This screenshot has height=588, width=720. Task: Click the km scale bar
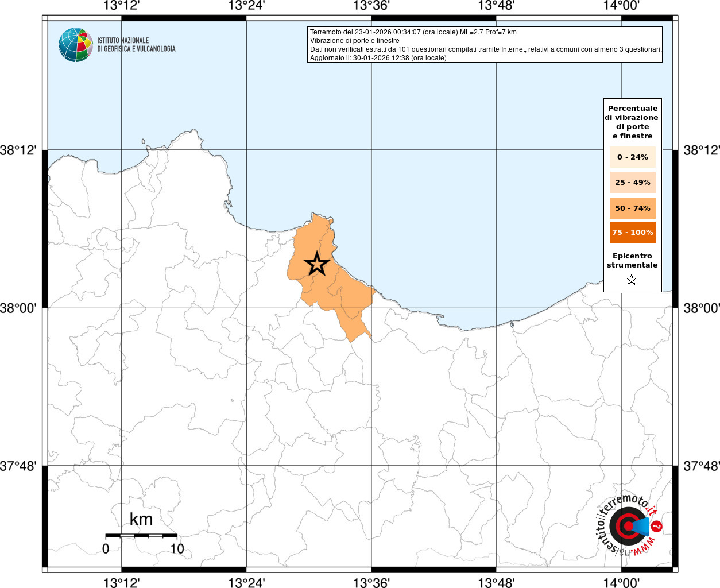pyautogui.click(x=141, y=535)
